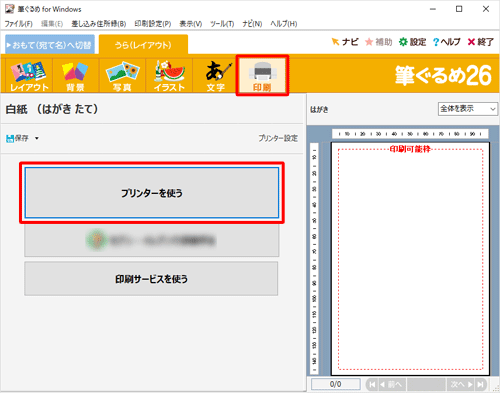Screen dimensions: 500x393
Task: Switch to おもて(宛て名)へ切替 tab
Action: coord(50,45)
